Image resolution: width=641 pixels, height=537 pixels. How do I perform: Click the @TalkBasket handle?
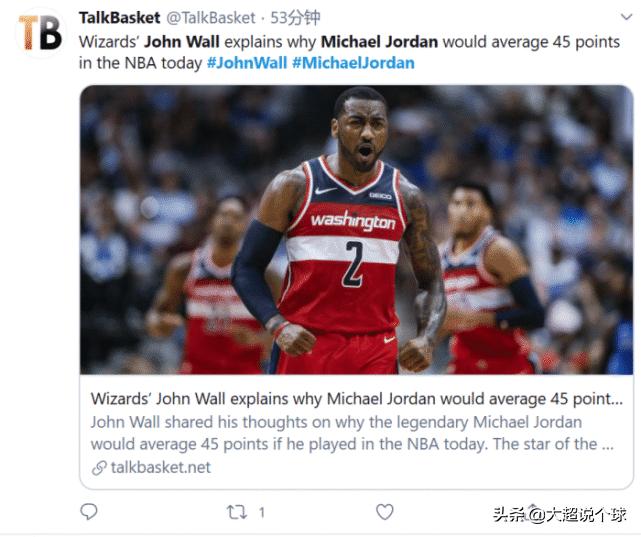coord(211,18)
